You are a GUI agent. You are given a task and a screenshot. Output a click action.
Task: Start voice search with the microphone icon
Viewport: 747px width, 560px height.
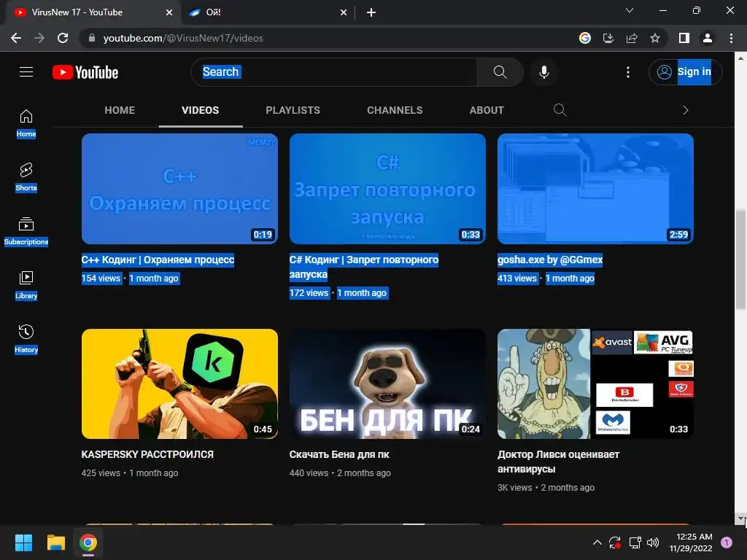tap(544, 72)
